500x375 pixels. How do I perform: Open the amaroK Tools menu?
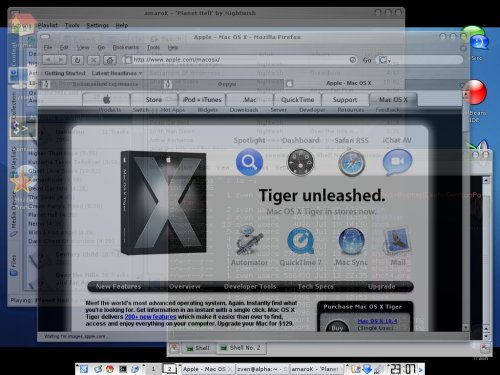[72, 25]
